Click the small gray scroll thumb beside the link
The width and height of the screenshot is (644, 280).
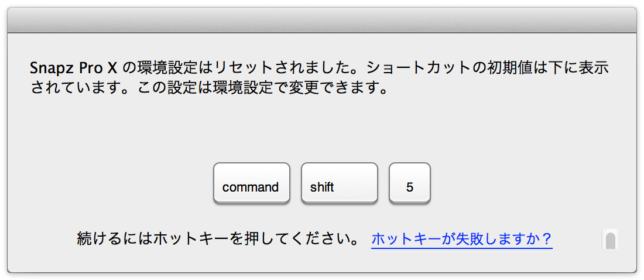(611, 240)
